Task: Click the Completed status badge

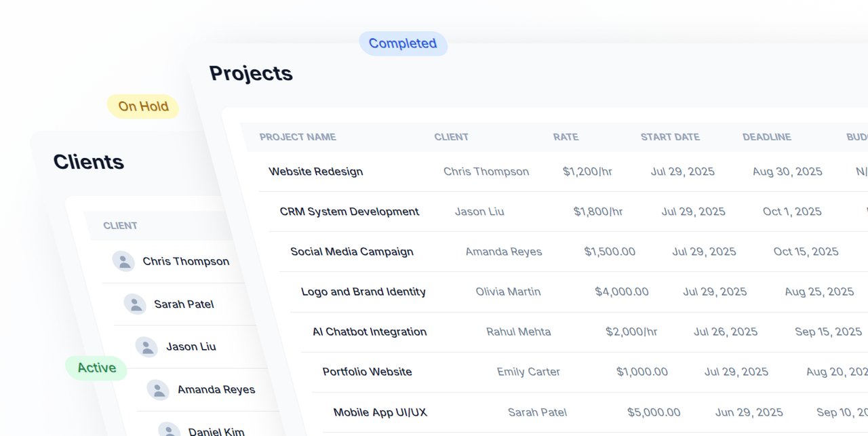Action: click(403, 43)
